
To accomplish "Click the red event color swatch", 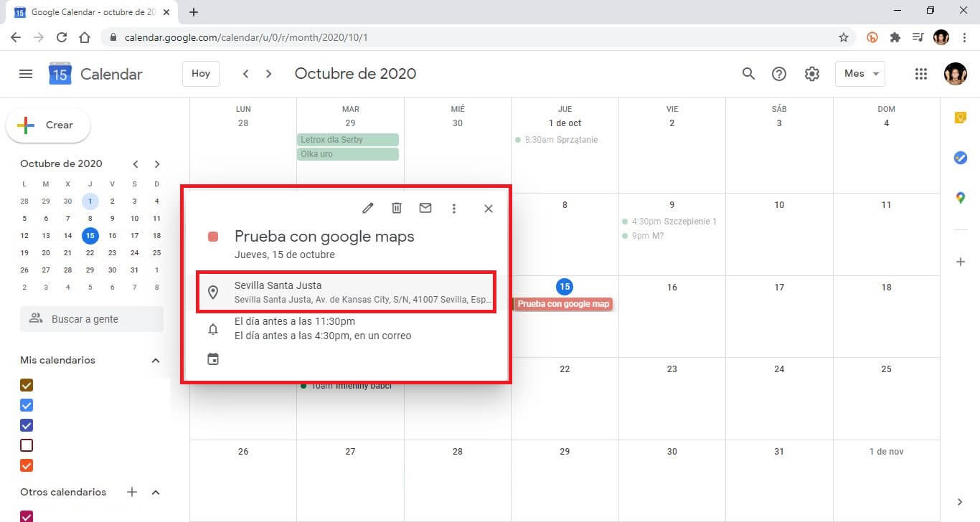I will coord(213,237).
